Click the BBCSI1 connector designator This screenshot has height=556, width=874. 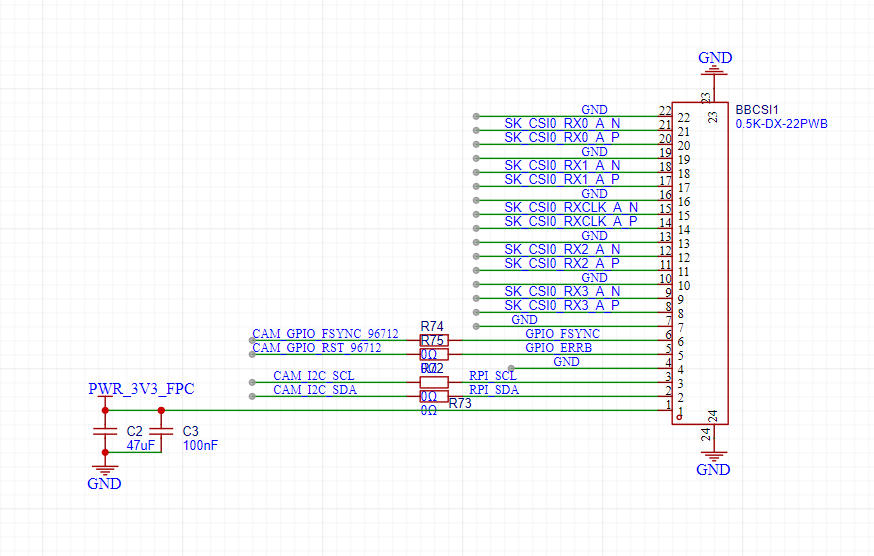pyautogui.click(x=757, y=110)
